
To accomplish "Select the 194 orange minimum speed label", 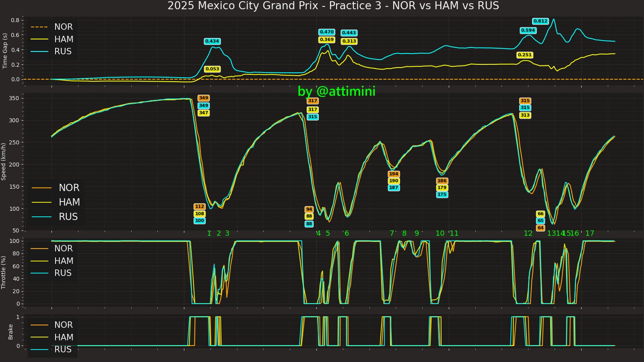I will [393, 174].
